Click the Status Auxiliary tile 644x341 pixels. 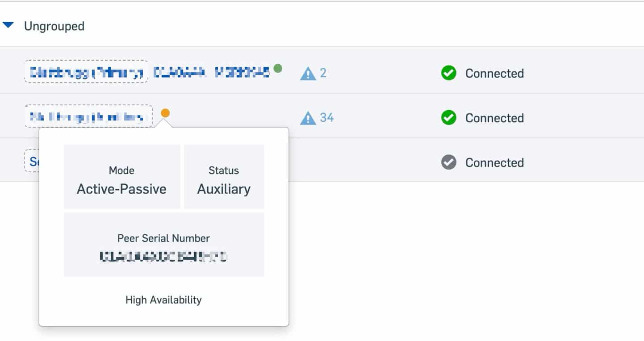click(224, 177)
